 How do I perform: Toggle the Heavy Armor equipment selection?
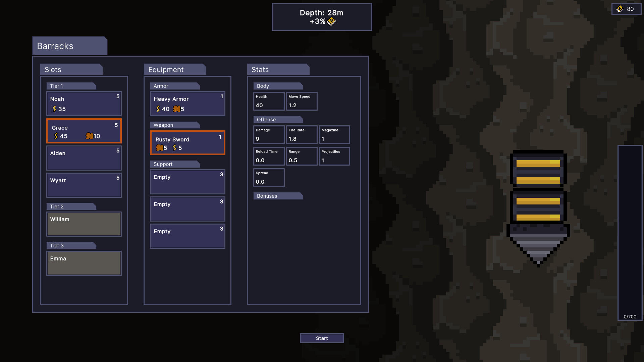[x=187, y=103]
